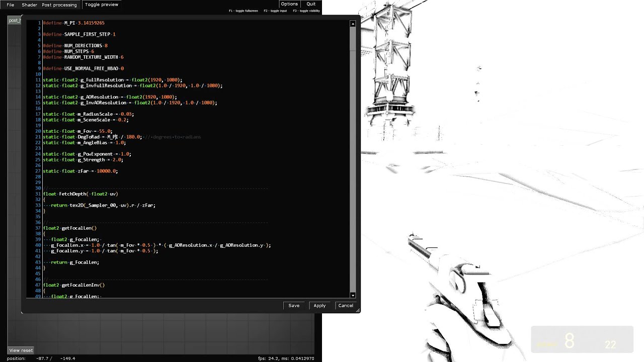644x362 pixels.
Task: Click DegToRad on line 21
Action: (89, 137)
